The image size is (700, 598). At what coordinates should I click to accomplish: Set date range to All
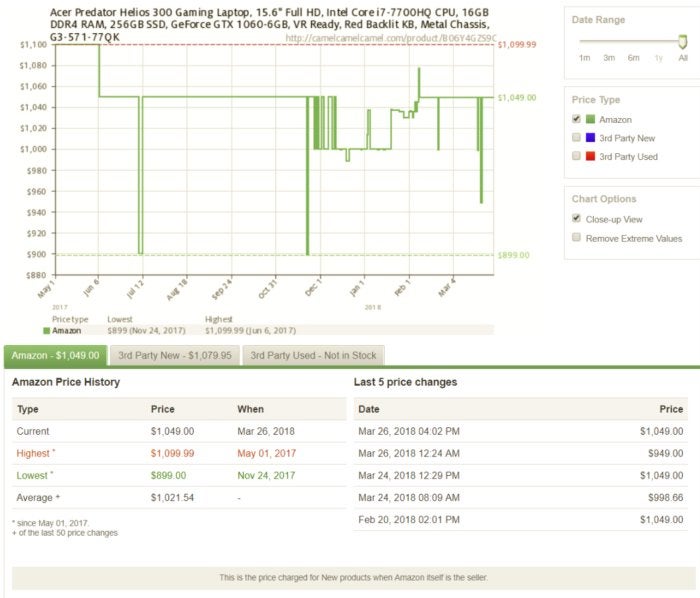pyautogui.click(x=683, y=58)
